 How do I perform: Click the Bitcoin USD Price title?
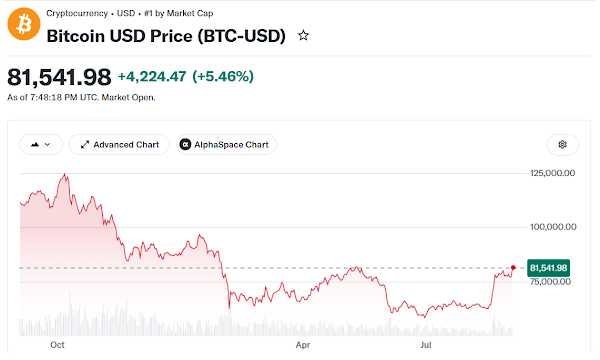(166, 36)
